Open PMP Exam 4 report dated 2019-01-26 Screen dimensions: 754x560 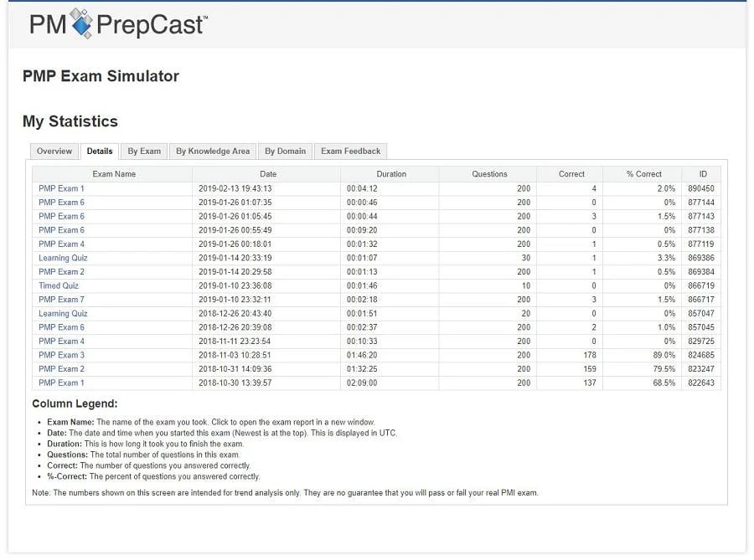[x=61, y=244]
